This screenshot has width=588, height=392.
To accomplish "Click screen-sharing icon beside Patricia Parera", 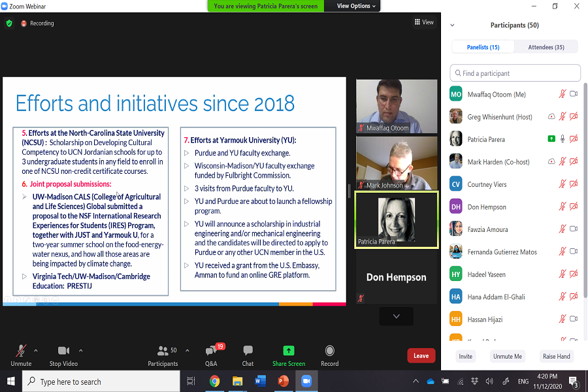I will pos(551,139).
